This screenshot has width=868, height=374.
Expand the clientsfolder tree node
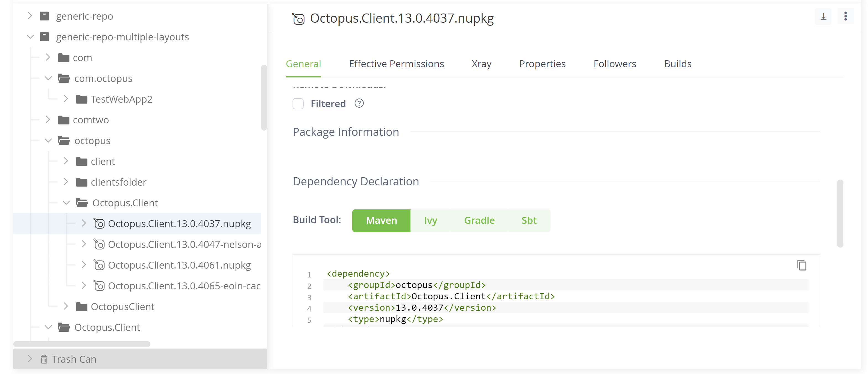[66, 182]
